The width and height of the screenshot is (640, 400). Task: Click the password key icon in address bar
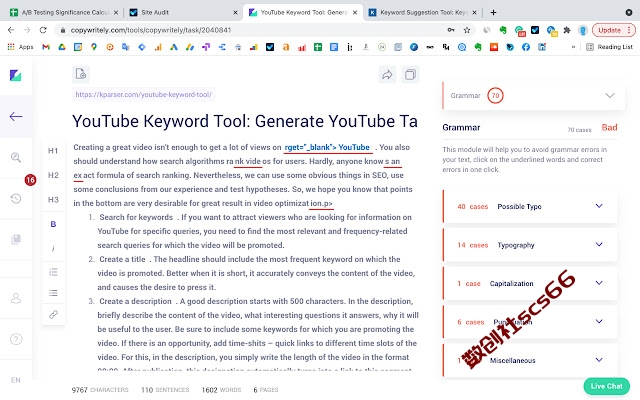coord(451,30)
